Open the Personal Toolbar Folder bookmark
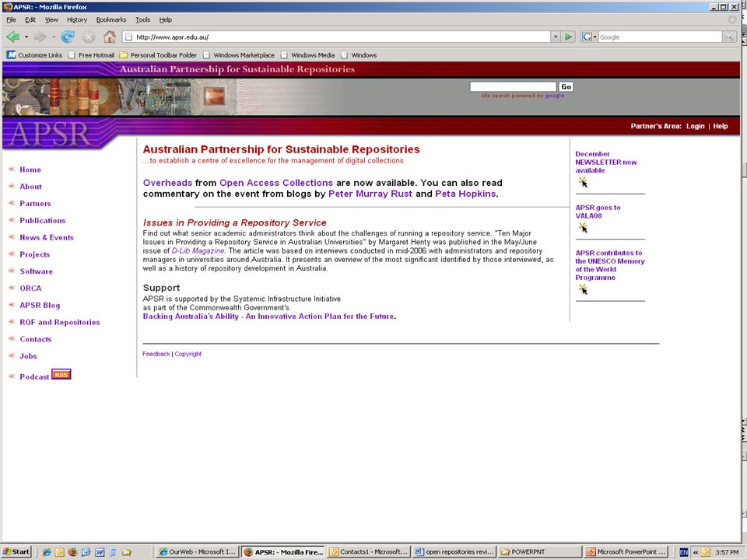 coord(158,55)
